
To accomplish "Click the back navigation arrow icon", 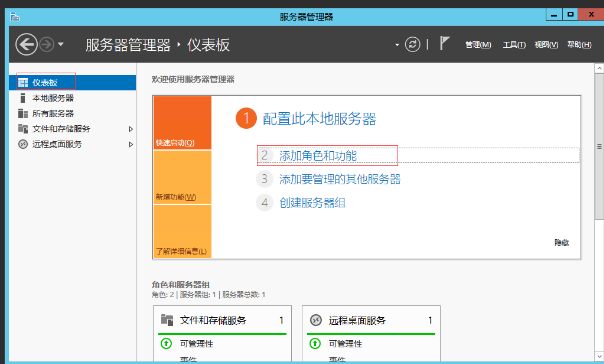I will [x=26, y=45].
